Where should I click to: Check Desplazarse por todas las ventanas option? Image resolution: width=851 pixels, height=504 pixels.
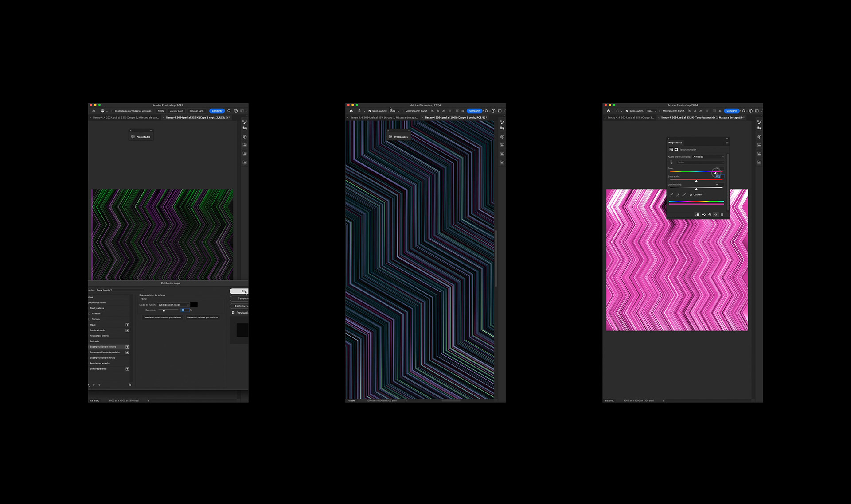coord(112,111)
